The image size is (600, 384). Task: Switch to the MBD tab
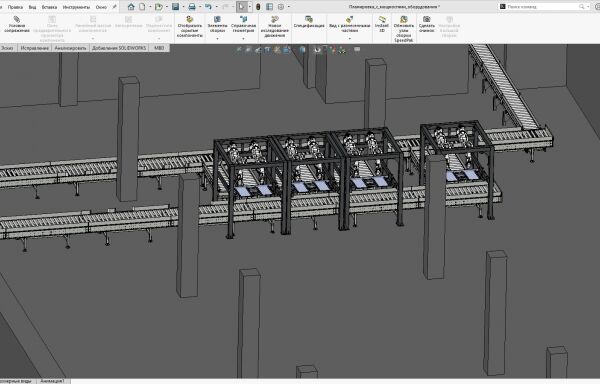point(159,48)
